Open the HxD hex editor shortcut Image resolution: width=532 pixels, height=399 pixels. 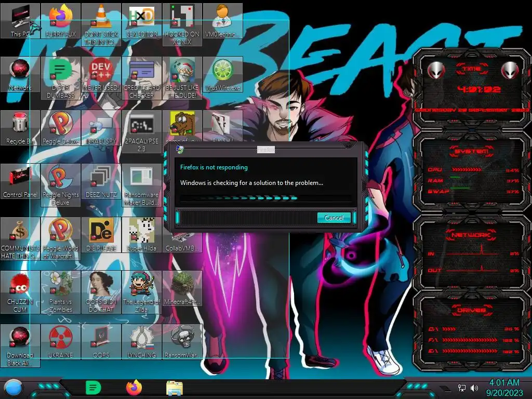(x=141, y=21)
